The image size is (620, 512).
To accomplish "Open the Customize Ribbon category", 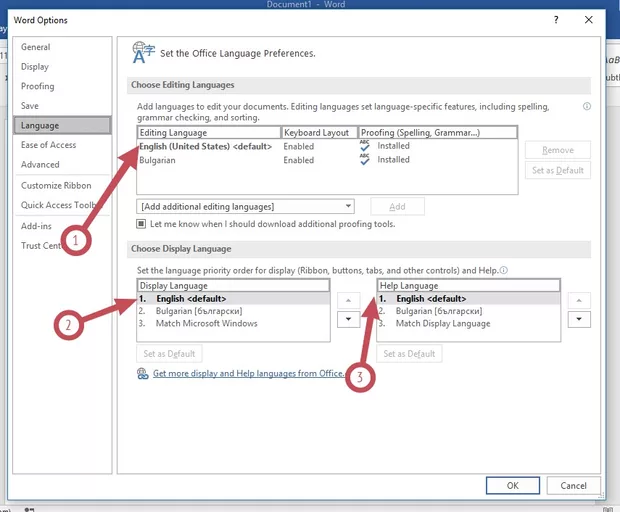I will point(56,185).
